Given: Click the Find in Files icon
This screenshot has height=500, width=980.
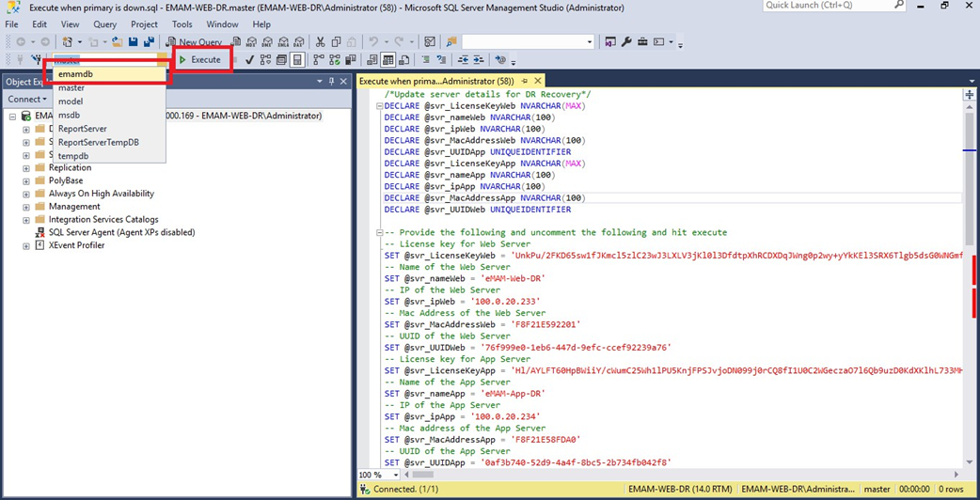Looking at the screenshot, I should click(x=451, y=41).
